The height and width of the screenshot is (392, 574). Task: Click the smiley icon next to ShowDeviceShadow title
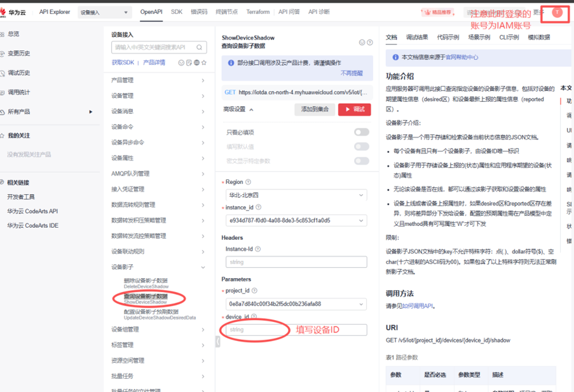(362, 43)
